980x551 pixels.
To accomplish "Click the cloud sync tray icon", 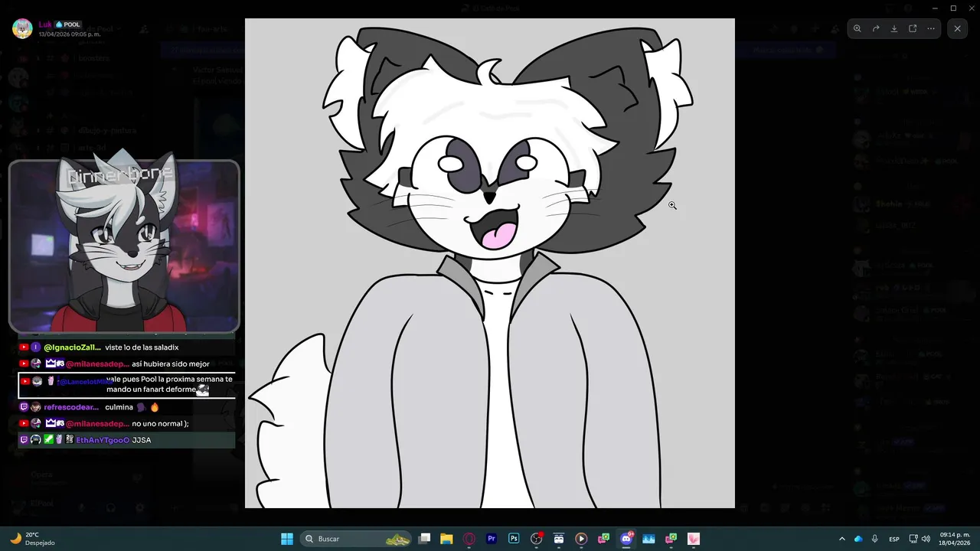I will click(858, 539).
